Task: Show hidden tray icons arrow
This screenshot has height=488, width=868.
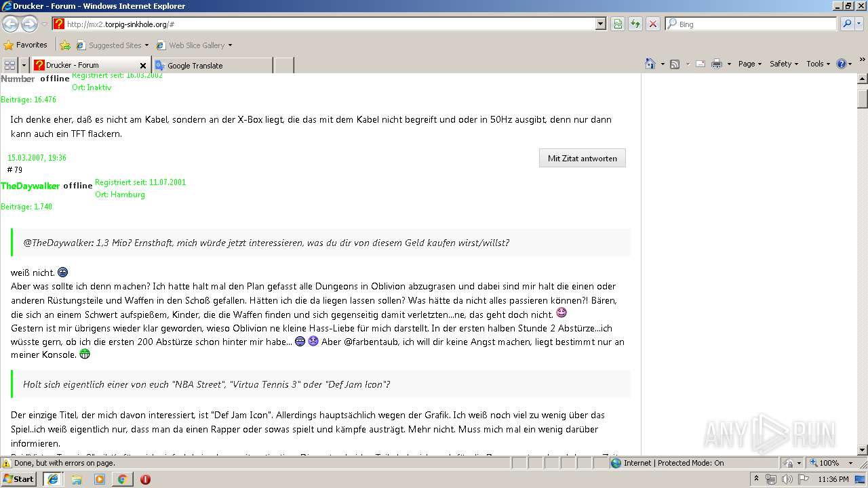Action: [756, 479]
